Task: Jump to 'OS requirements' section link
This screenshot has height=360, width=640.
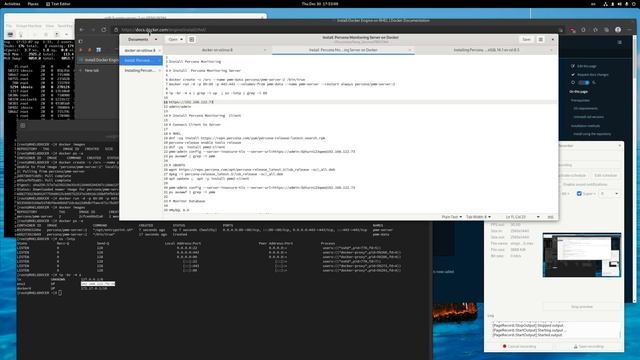Action: 586,109
